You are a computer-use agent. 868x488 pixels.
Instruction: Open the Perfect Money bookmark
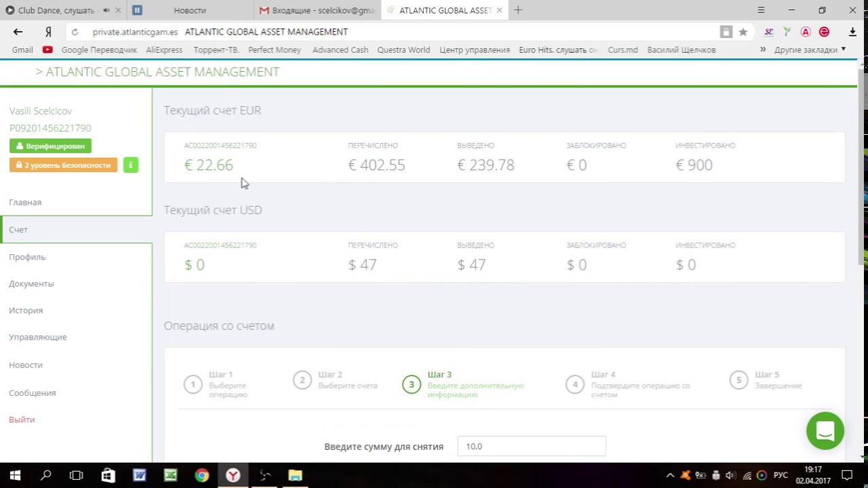275,49
